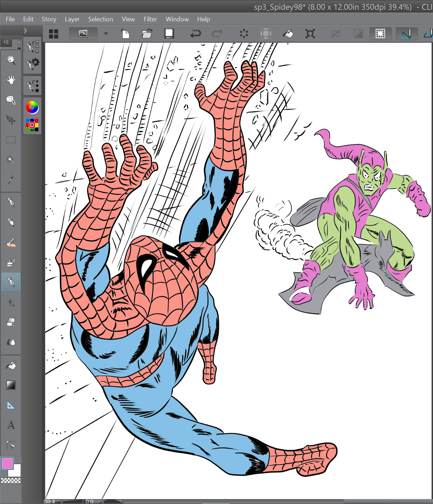Select the Eraser tool
The image size is (433, 504).
11,322
